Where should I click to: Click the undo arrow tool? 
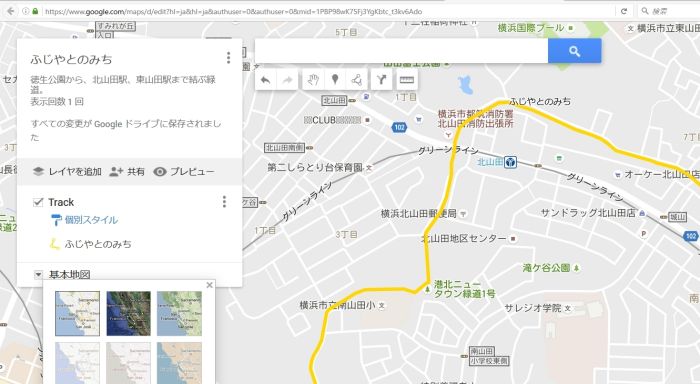click(x=266, y=80)
